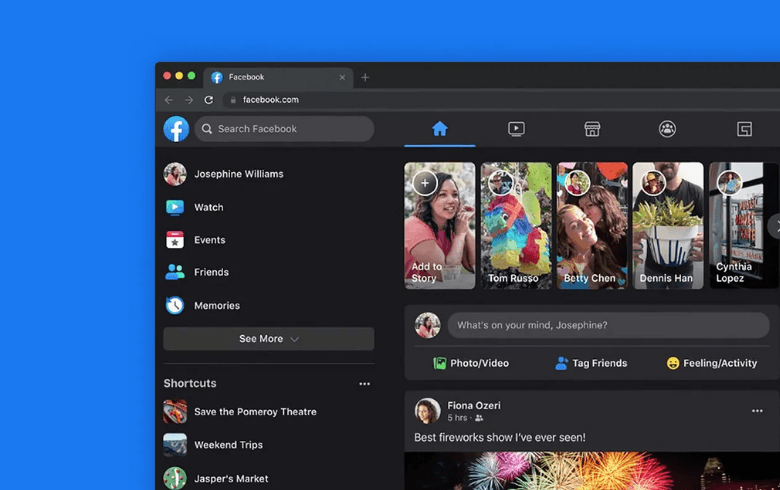Open the Watch video tab icon
The width and height of the screenshot is (780, 490).
tap(516, 129)
